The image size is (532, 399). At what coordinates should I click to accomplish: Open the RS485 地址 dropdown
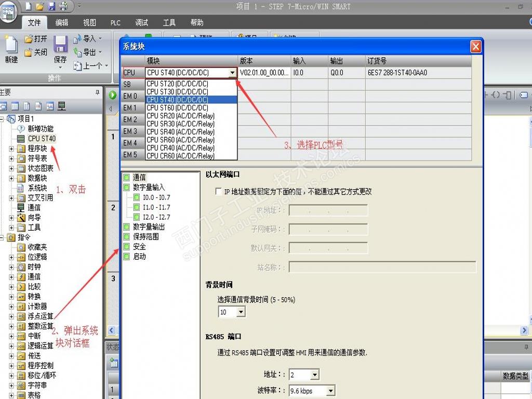314,375
